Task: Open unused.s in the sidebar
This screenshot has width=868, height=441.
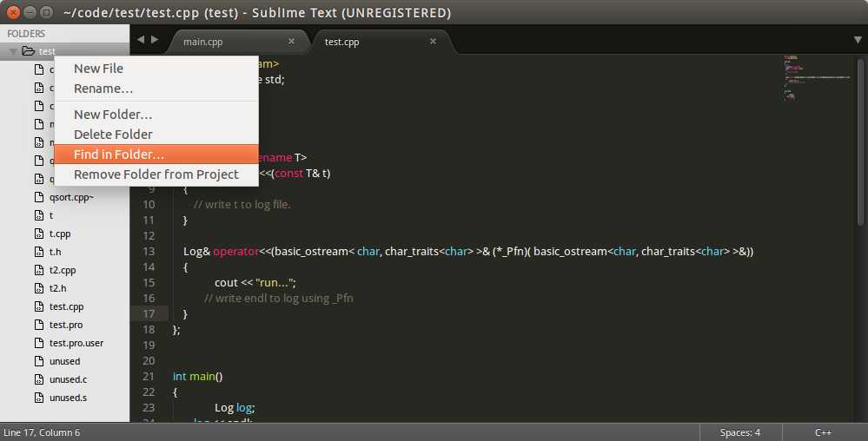Action: (68, 398)
